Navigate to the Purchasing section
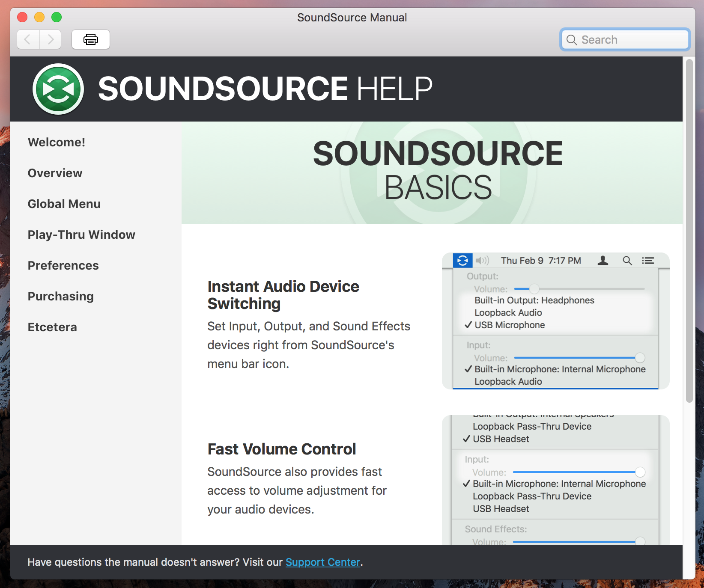704x588 pixels. pos(61,296)
